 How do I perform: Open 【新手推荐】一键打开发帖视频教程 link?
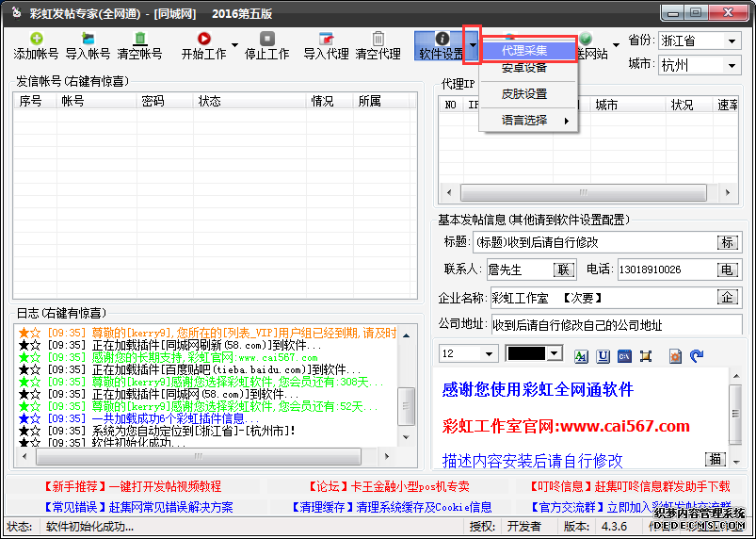click(x=133, y=486)
